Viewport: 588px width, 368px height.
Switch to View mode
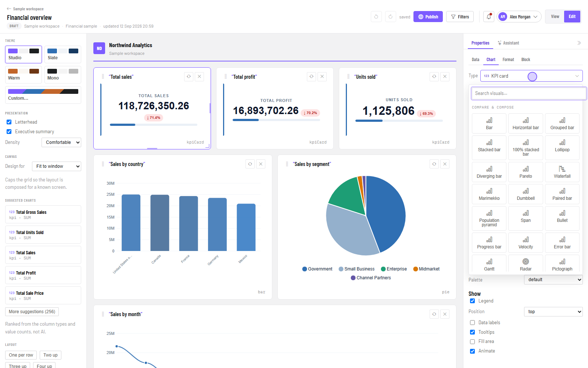point(555,17)
